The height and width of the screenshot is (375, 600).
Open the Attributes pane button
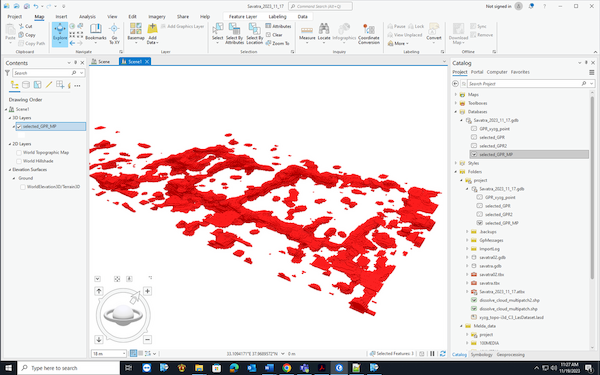[x=278, y=26]
